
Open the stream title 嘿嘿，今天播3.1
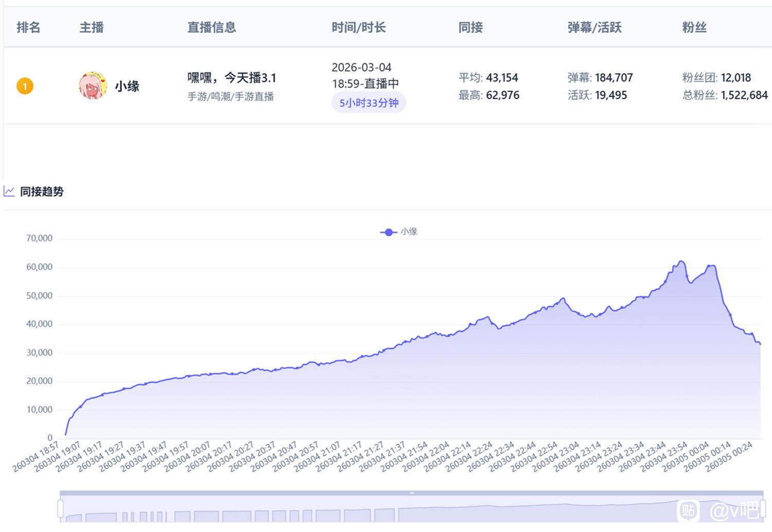tap(232, 78)
